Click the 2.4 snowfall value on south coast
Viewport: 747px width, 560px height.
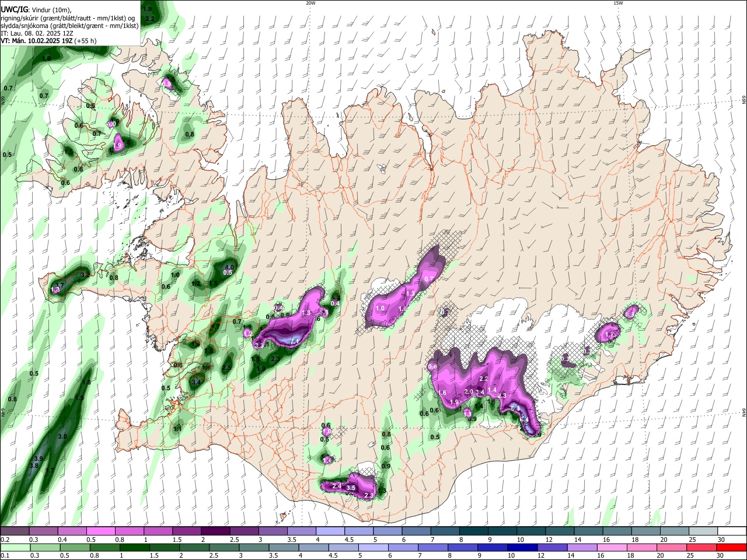click(336, 486)
